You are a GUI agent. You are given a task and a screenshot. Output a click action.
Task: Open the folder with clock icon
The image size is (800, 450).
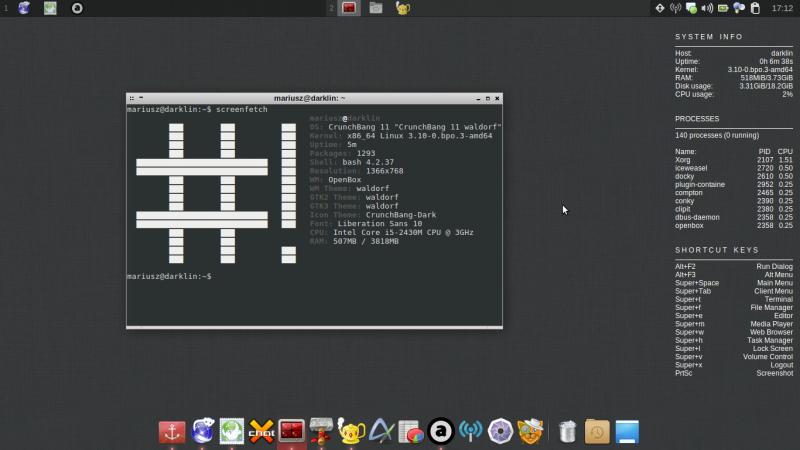click(597, 431)
